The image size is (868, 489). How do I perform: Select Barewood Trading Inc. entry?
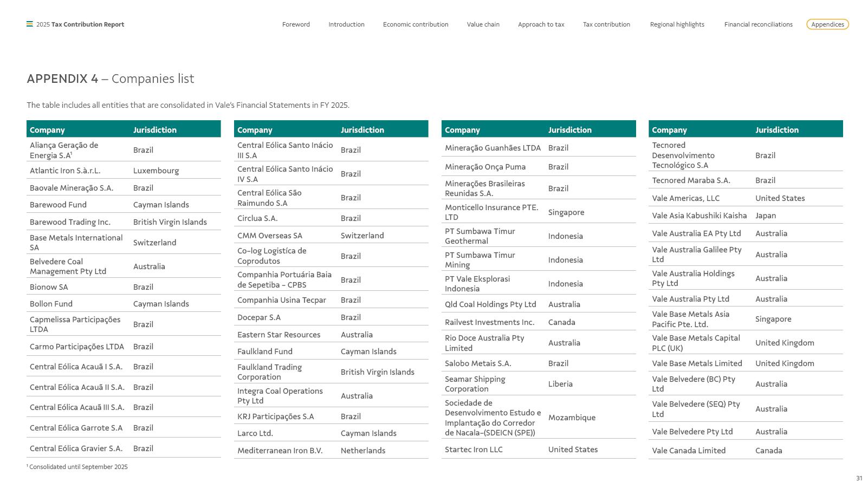pos(70,222)
